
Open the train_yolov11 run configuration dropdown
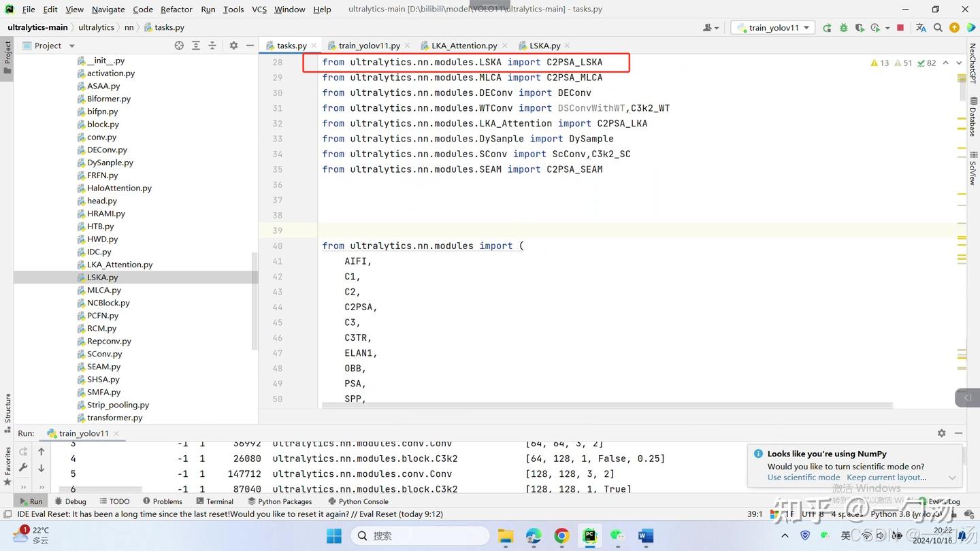[806, 27]
